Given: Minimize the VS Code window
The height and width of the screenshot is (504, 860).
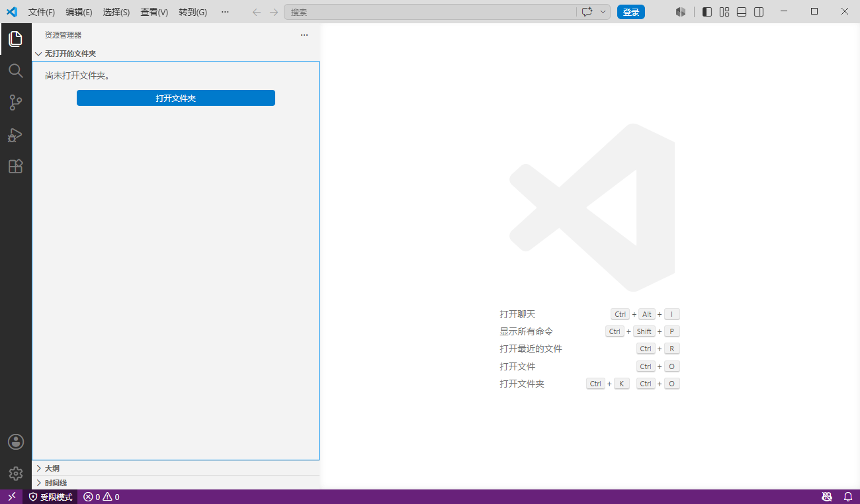Looking at the screenshot, I should (x=784, y=11).
